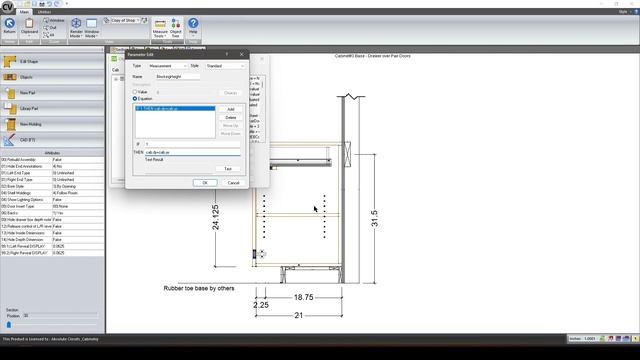
Task: Select the highlighted IF THEN equation row
Action: click(175, 109)
